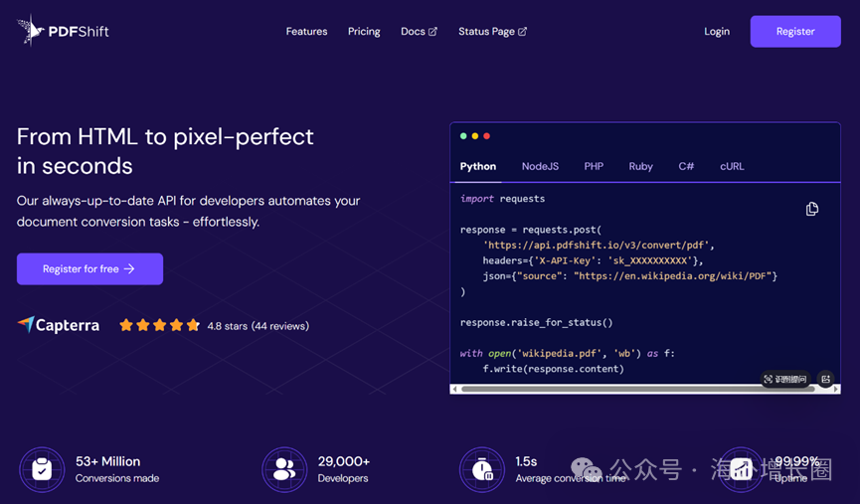Open the Status Page external link
Screen dimensions: 860x504
click(492, 31)
